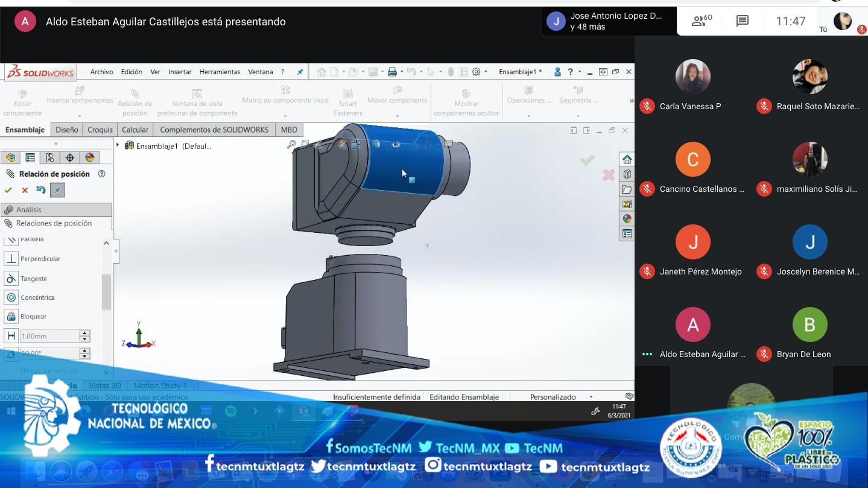Select the Concéntrica mate type

30,297
